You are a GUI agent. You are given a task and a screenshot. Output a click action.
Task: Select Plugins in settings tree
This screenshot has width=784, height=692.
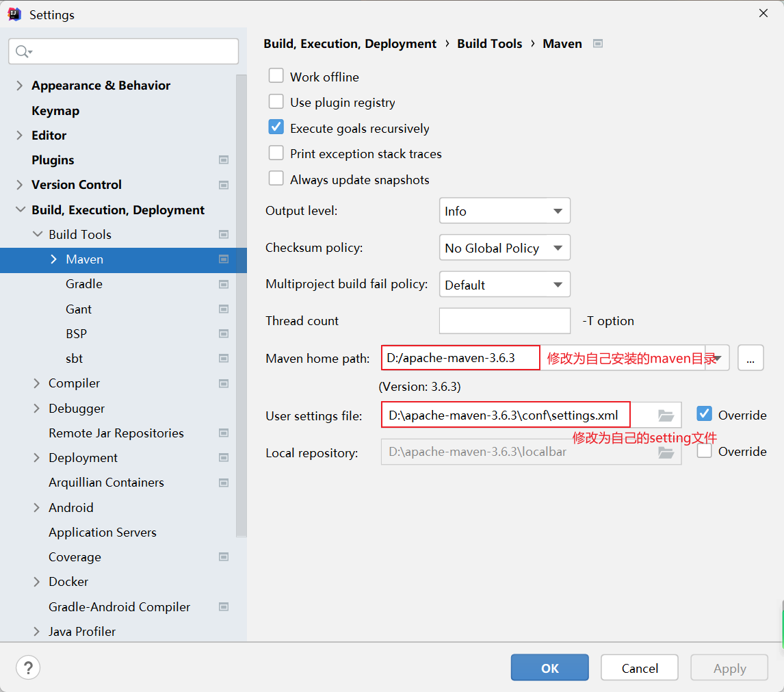(x=53, y=160)
